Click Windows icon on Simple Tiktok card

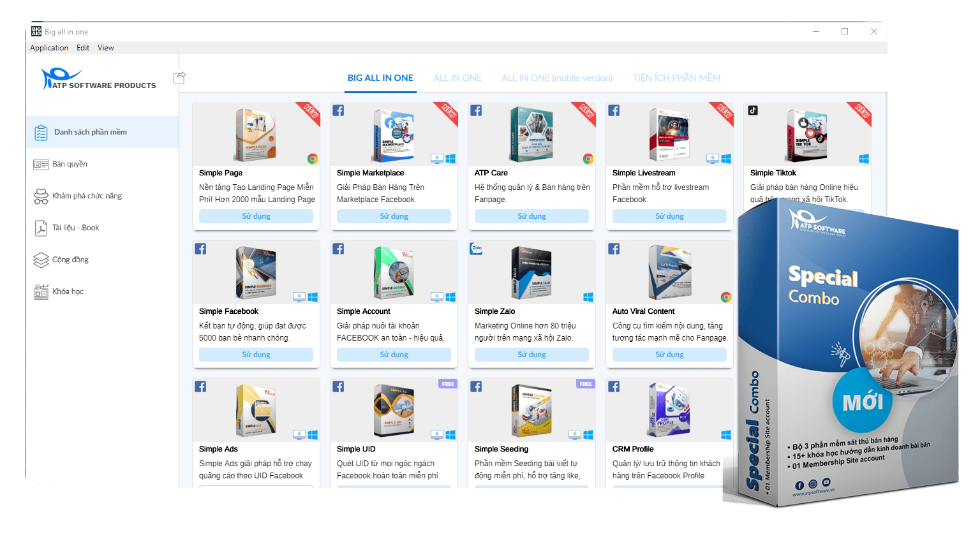click(864, 159)
